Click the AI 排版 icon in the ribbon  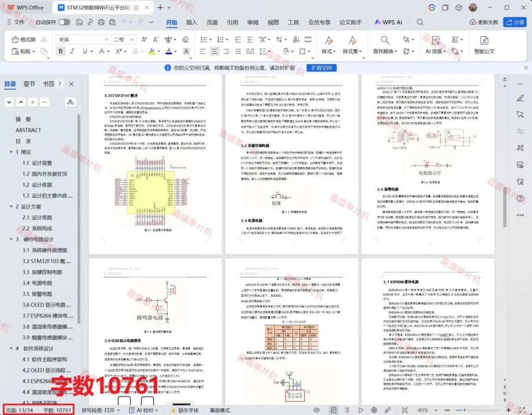(x=435, y=45)
